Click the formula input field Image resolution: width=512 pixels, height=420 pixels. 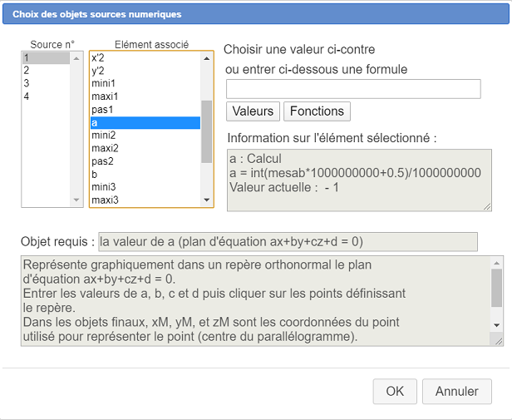point(353,89)
